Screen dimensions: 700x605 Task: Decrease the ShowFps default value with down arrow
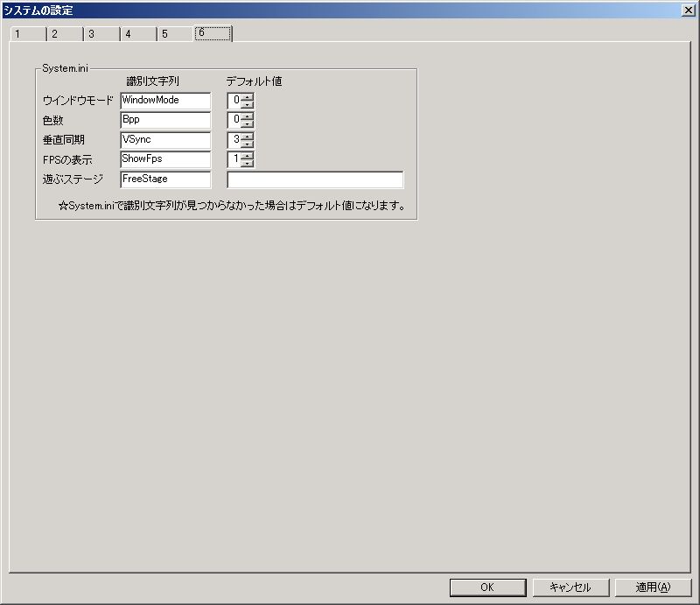pos(248,164)
